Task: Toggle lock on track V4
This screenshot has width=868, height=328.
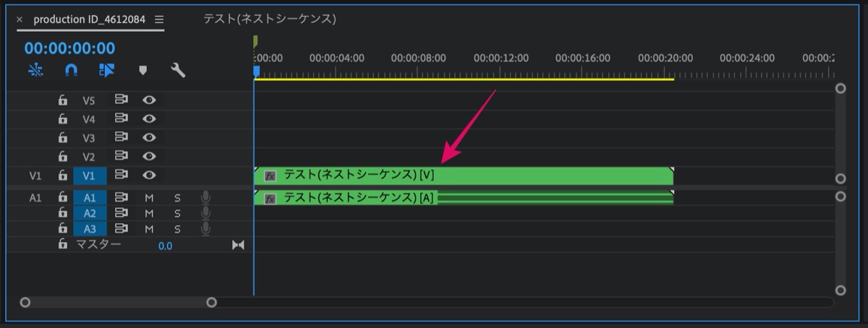Action: [x=63, y=119]
